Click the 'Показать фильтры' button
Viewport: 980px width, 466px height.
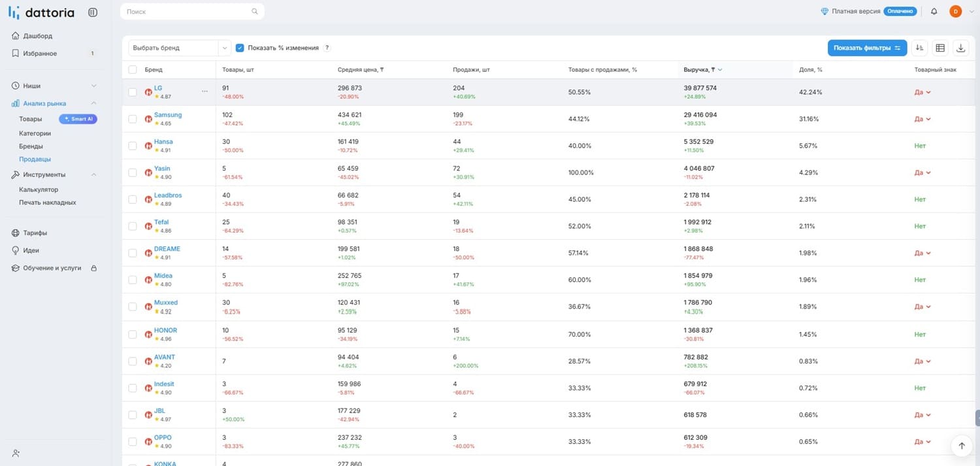click(x=867, y=48)
